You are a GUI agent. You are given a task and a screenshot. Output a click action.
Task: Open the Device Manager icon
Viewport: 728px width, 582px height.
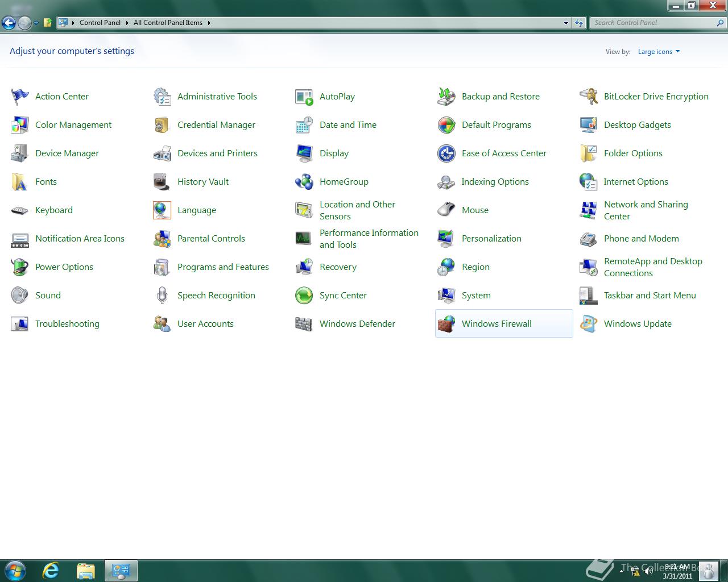[x=20, y=153]
